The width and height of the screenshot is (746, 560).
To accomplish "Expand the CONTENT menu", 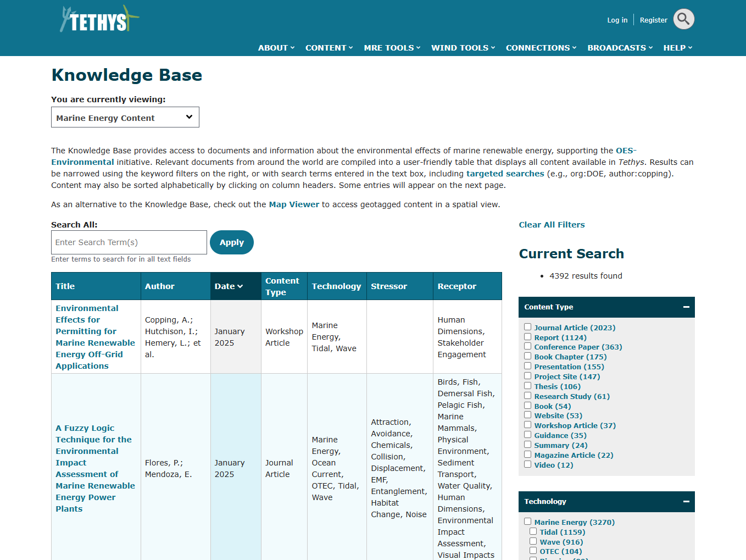I will (x=329, y=48).
